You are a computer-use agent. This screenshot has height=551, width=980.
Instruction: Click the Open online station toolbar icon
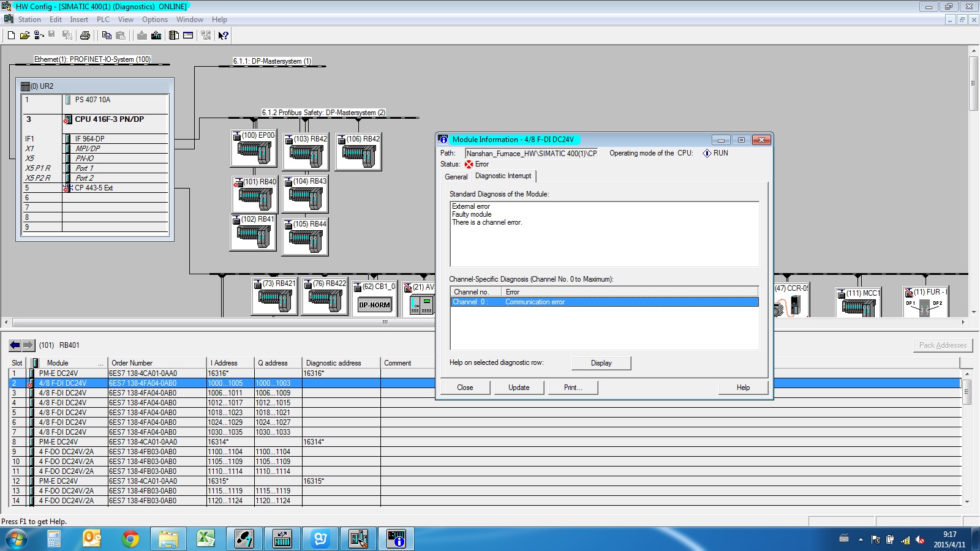pos(39,36)
